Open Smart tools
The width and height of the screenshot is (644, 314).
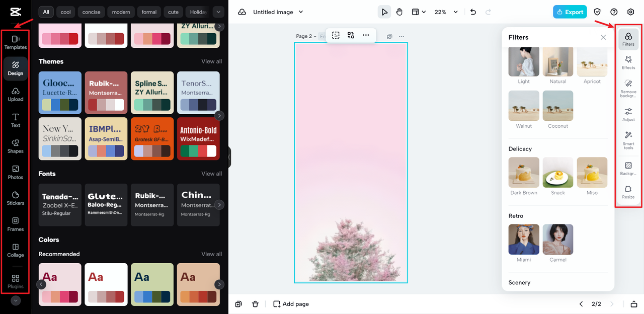[628, 140]
